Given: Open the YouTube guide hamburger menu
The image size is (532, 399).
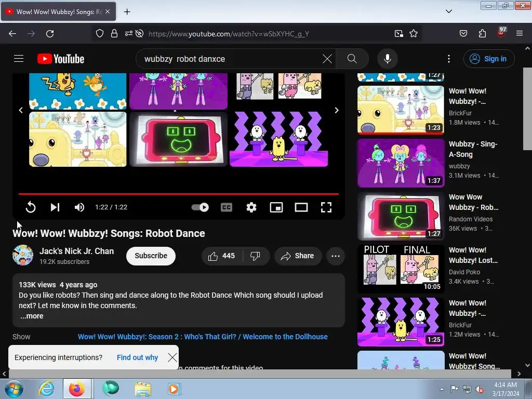Looking at the screenshot, I should click(19, 59).
